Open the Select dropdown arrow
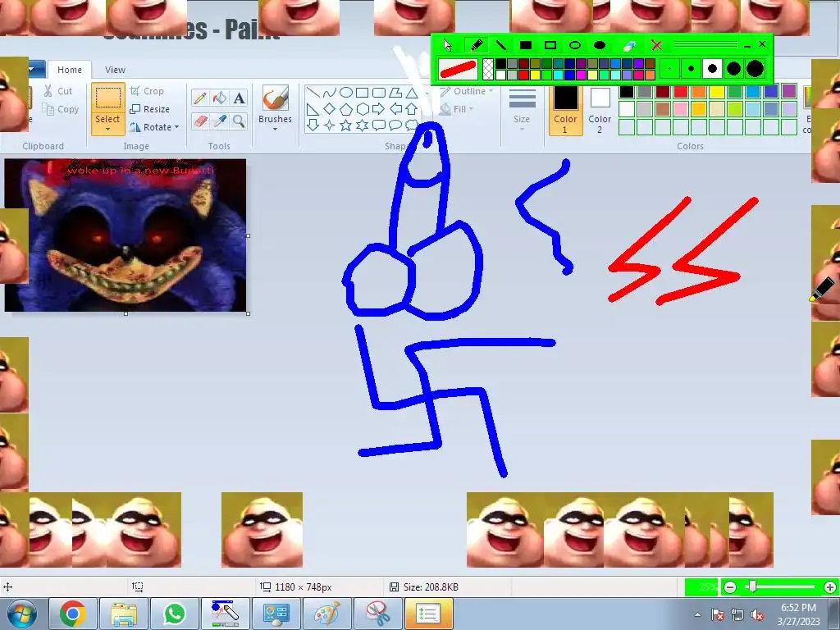Viewport: 840px width, 630px height. (x=107, y=129)
